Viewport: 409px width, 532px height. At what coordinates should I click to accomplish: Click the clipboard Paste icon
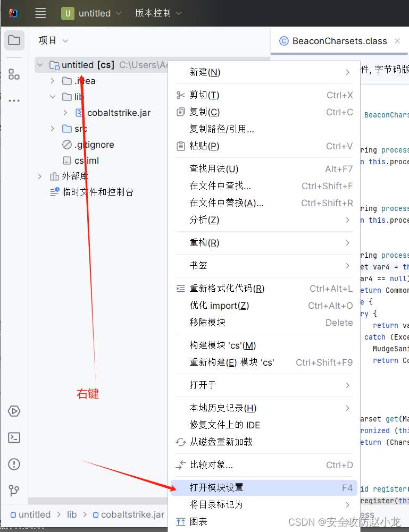click(181, 146)
